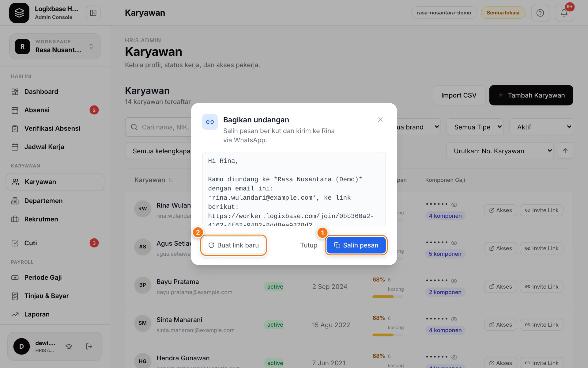Click the invitation message text box

tap(294, 189)
